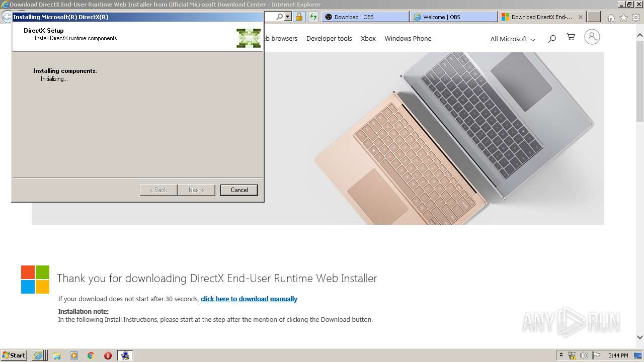Click the 'Thank you for downloading DirectX' heading
This screenshot has width=644, height=362.
[217, 278]
